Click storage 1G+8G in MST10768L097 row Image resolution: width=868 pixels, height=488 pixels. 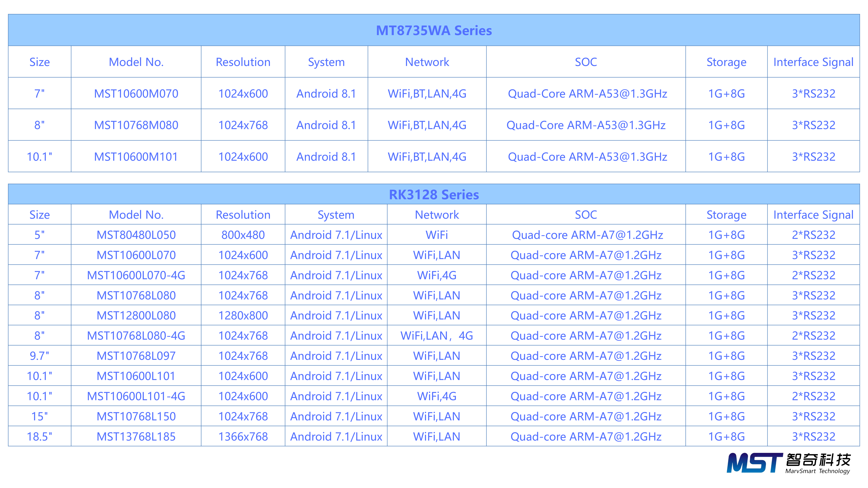tap(726, 356)
